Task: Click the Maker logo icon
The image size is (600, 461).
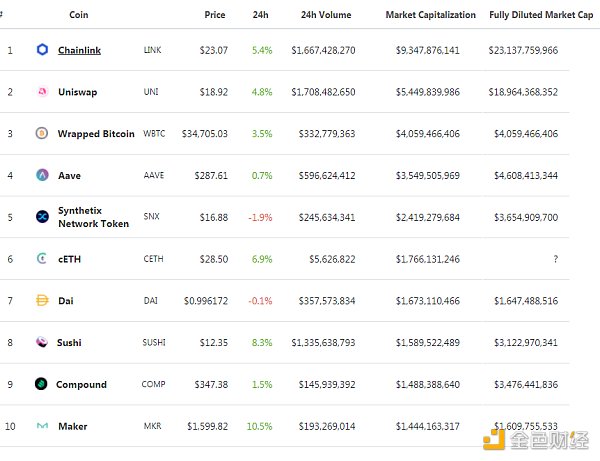Action: [x=42, y=426]
